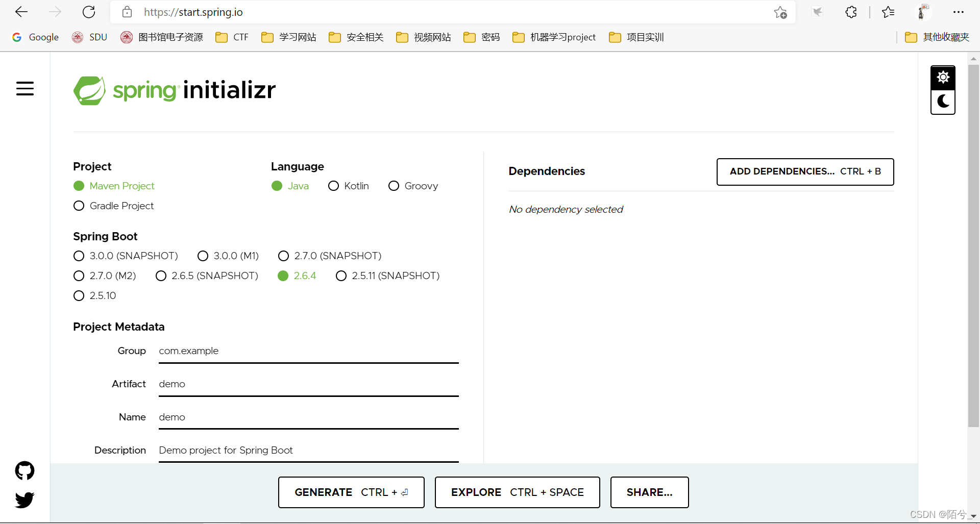The height and width of the screenshot is (524, 980).
Task: Open 视频网站 bookmarks folder
Action: pos(423,37)
